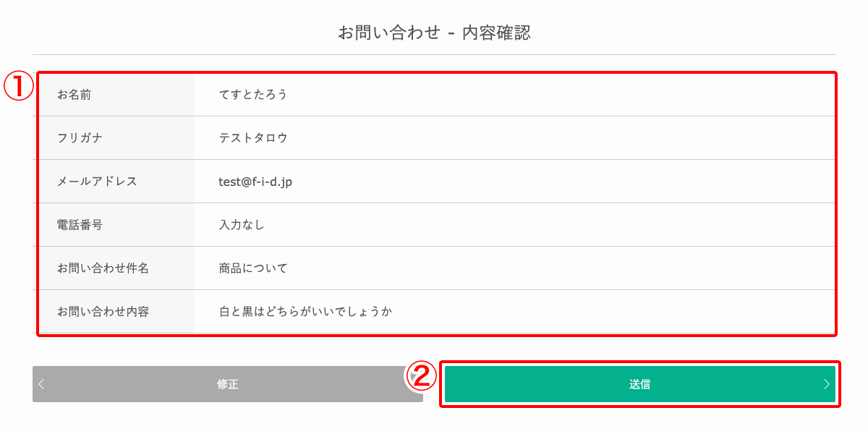The width and height of the screenshot is (868, 434).
Task: Click the right chevron on 送信 button
Action: (826, 384)
